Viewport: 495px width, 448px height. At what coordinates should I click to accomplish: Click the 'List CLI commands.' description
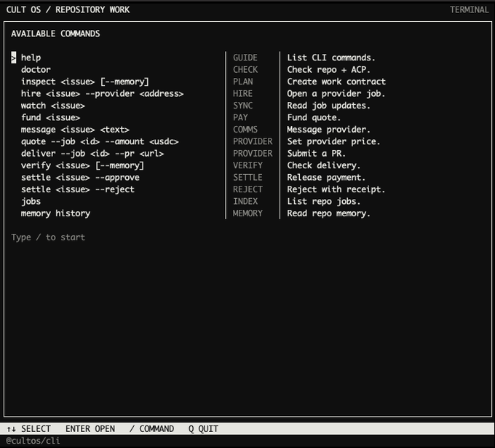coord(331,58)
